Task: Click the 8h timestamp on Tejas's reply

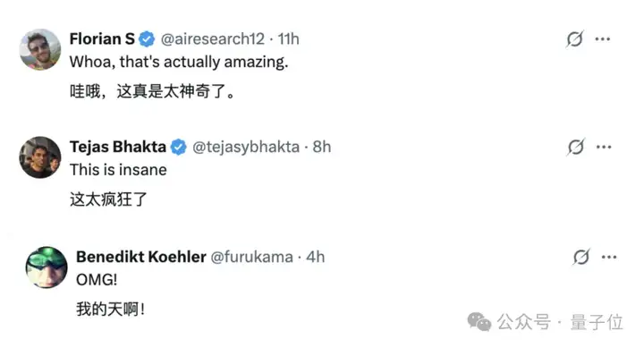Action: click(x=322, y=147)
